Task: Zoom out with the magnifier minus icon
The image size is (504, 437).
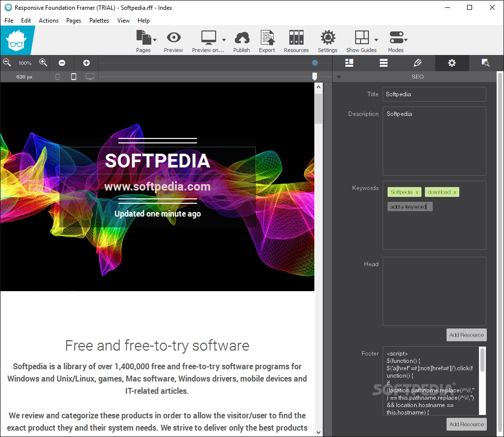Action: [x=7, y=63]
